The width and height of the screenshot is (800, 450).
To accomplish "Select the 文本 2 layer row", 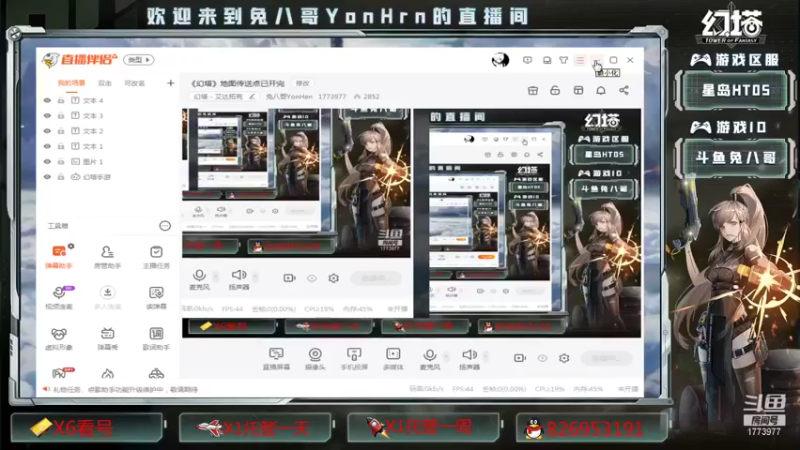I will tap(109, 131).
